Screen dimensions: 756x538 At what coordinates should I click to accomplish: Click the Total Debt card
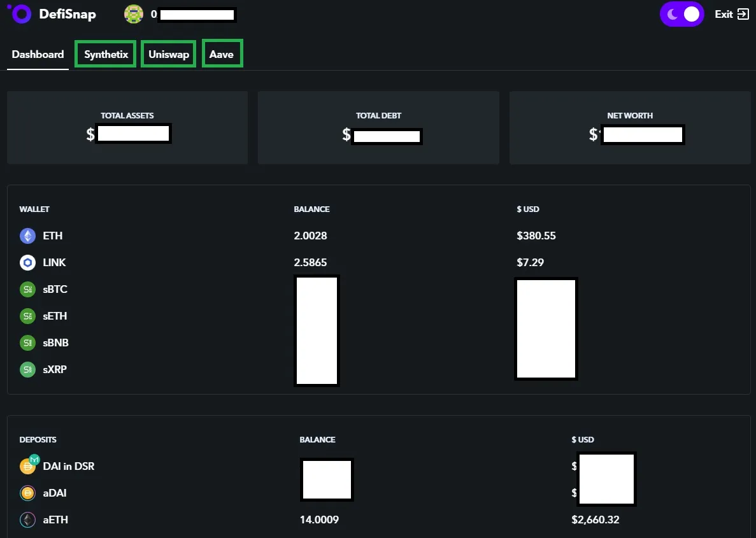point(378,128)
